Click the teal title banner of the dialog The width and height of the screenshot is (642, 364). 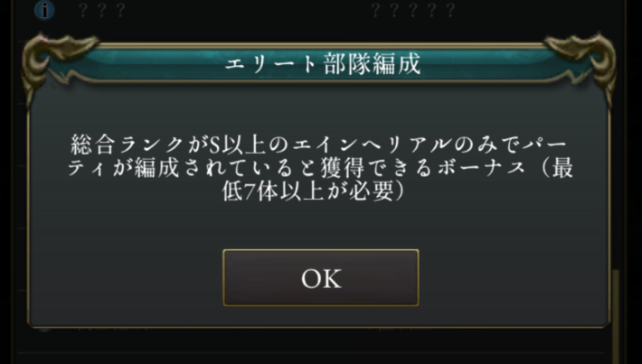tap(321, 64)
